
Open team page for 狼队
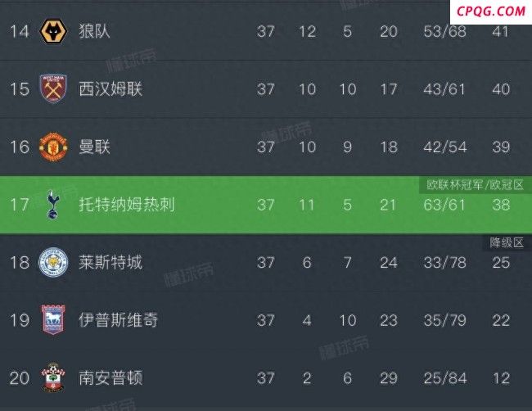click(x=95, y=31)
